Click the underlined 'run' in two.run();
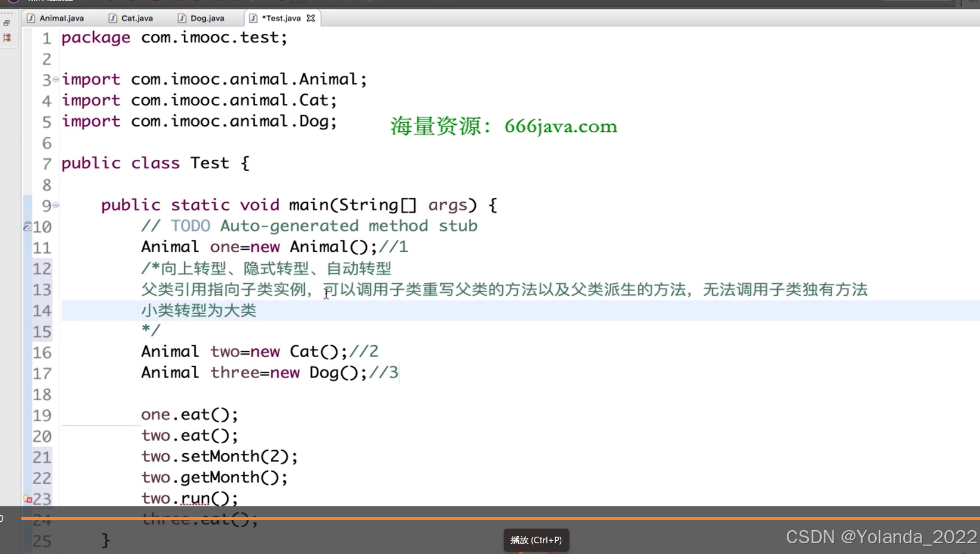Image resolution: width=980 pixels, height=554 pixels. (x=195, y=499)
